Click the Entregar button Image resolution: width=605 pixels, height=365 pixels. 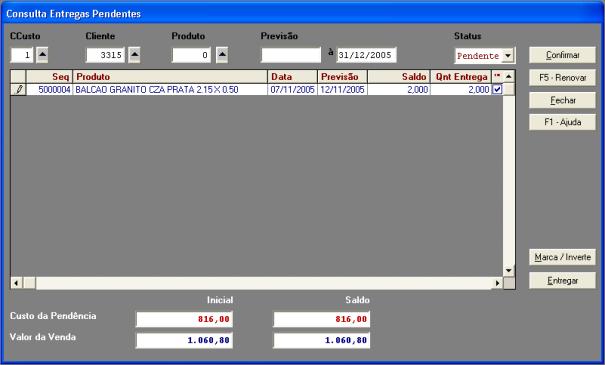(562, 281)
